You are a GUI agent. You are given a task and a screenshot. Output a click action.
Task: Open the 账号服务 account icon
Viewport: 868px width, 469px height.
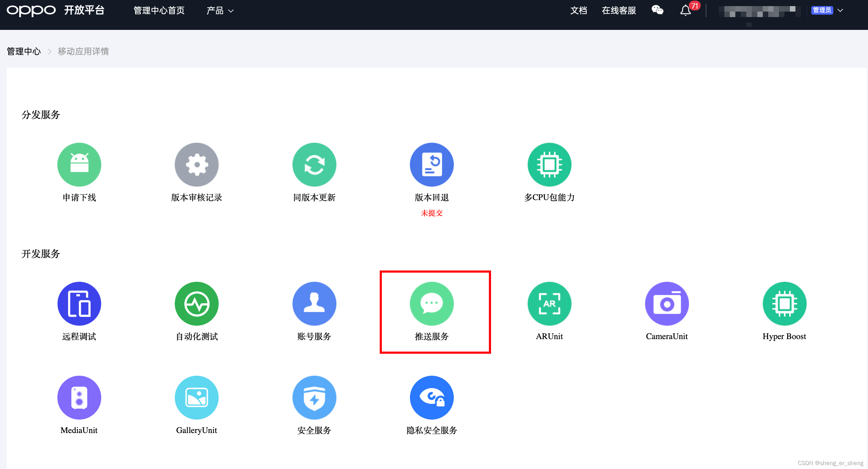(314, 303)
